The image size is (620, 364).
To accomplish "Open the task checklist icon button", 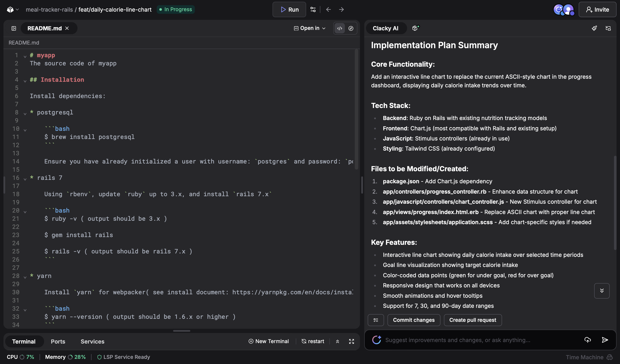I will (x=376, y=320).
